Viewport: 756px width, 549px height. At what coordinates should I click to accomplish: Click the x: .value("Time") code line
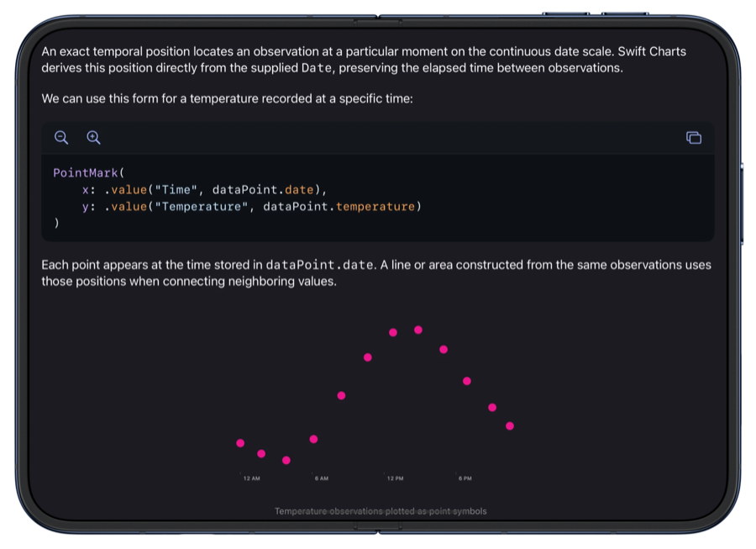point(204,190)
